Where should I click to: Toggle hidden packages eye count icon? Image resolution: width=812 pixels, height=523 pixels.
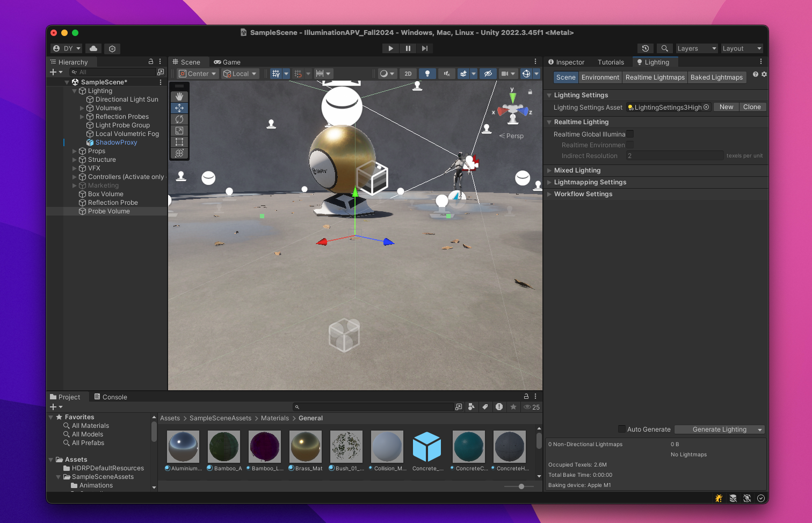[x=532, y=407]
